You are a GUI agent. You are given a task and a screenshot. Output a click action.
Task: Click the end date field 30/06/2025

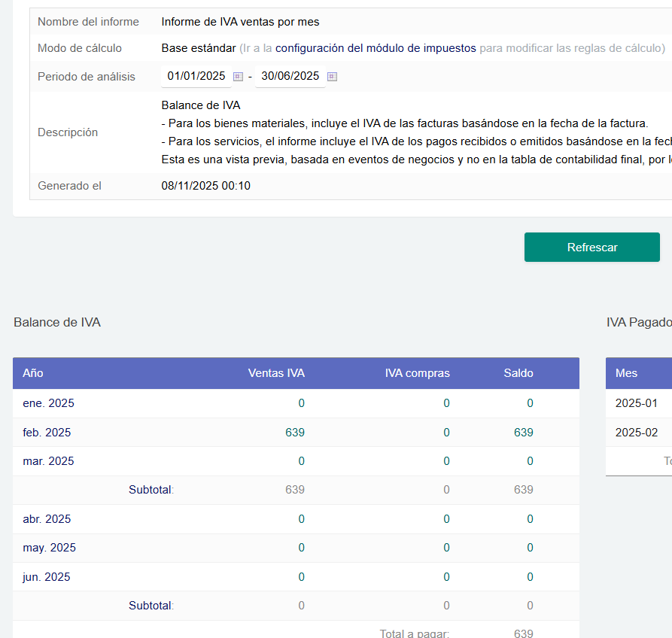click(x=290, y=76)
